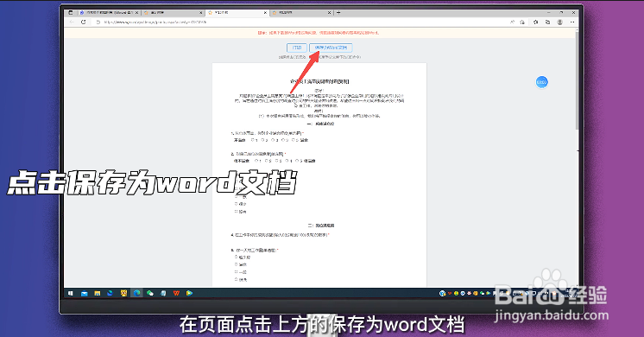Open the Collections icon in browser toolbar

(547, 22)
